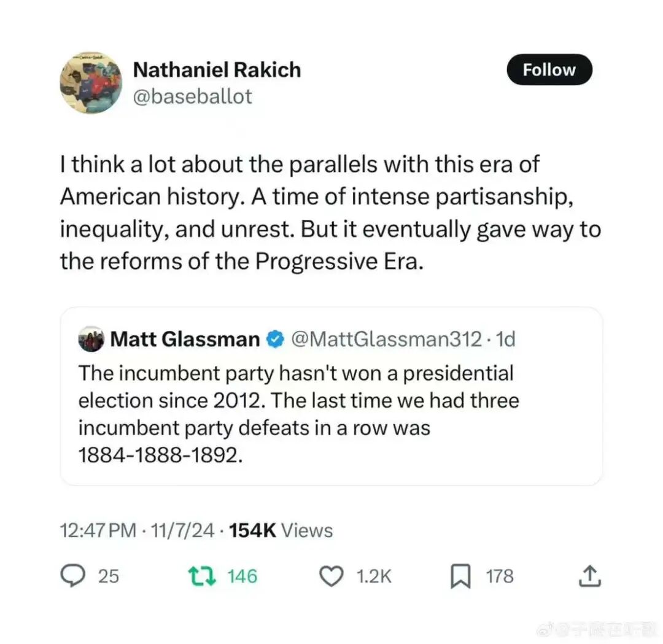Click the Nathaniel Rakich display name
663x644 pixels.
click(x=217, y=70)
